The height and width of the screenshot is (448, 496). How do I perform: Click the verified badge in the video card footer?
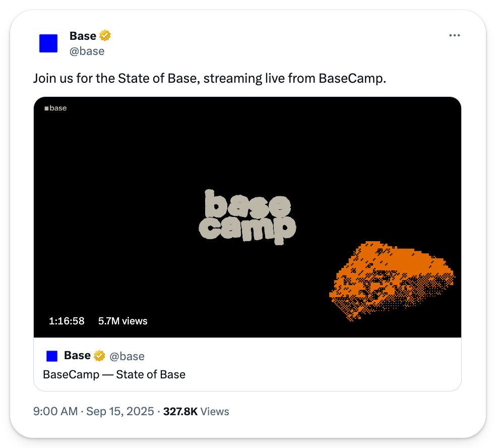tap(100, 356)
